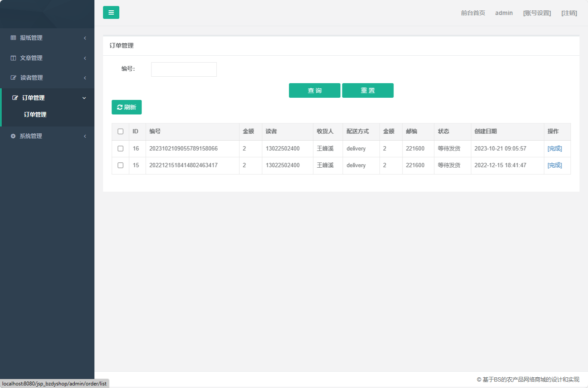Click the edit icon beside 订单管理 menu
The image size is (588, 388).
tap(15, 98)
